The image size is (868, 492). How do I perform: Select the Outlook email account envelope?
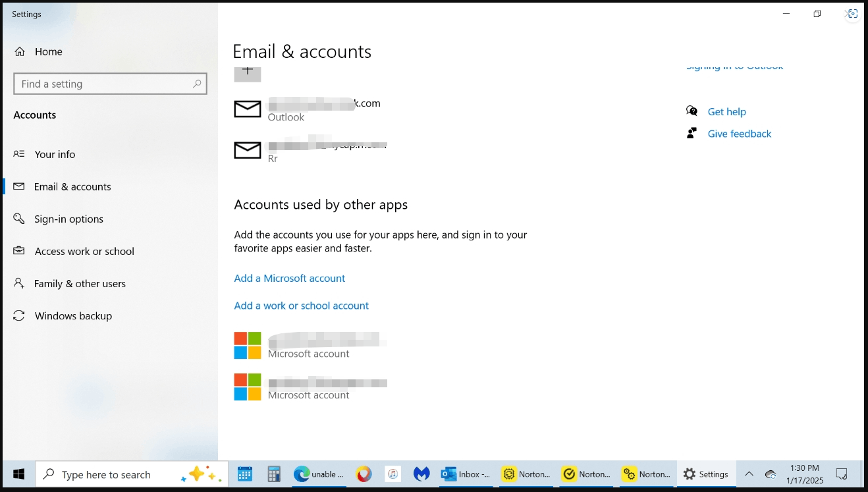(x=248, y=109)
